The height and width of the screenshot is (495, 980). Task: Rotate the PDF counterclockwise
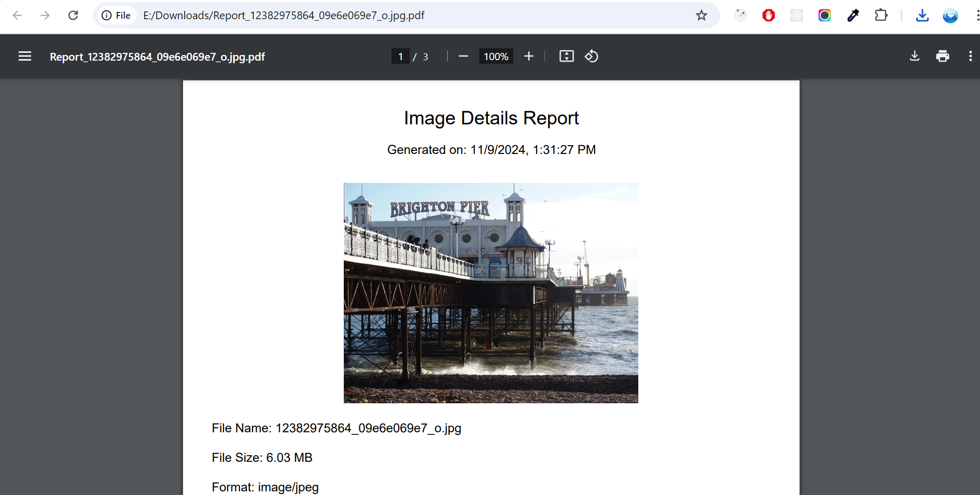tap(592, 56)
